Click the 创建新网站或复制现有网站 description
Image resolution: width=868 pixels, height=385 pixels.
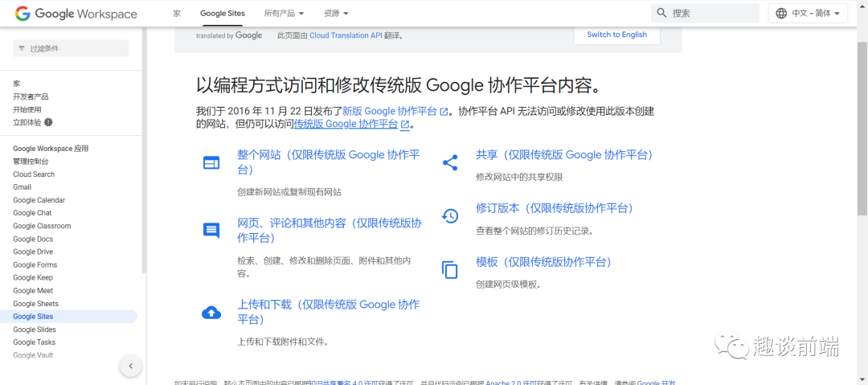pyautogui.click(x=289, y=192)
